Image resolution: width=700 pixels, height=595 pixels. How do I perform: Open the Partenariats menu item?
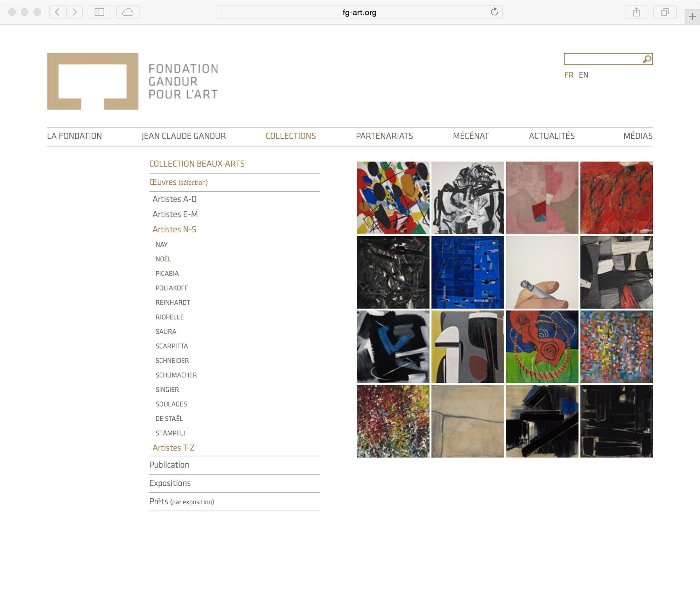tap(384, 136)
